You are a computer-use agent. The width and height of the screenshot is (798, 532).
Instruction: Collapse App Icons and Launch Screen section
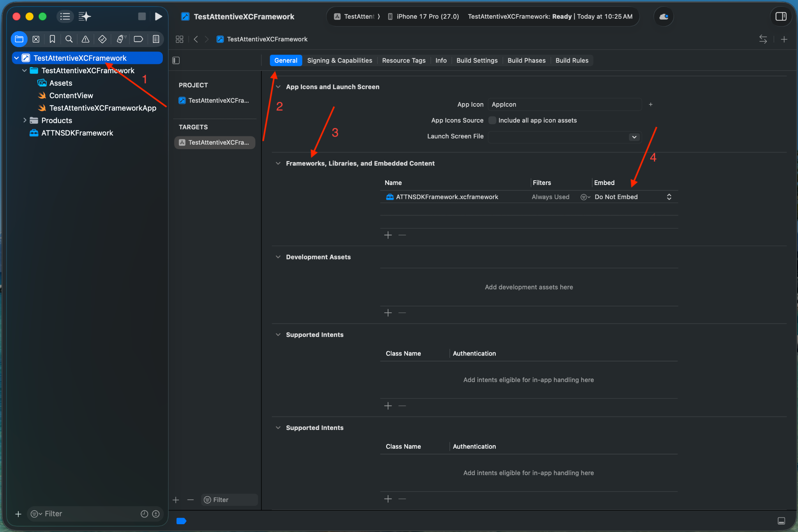(x=278, y=87)
